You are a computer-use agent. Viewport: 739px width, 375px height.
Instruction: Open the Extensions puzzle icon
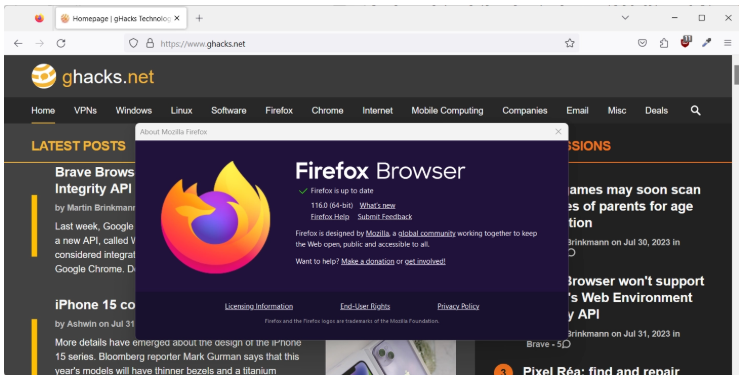pos(664,43)
